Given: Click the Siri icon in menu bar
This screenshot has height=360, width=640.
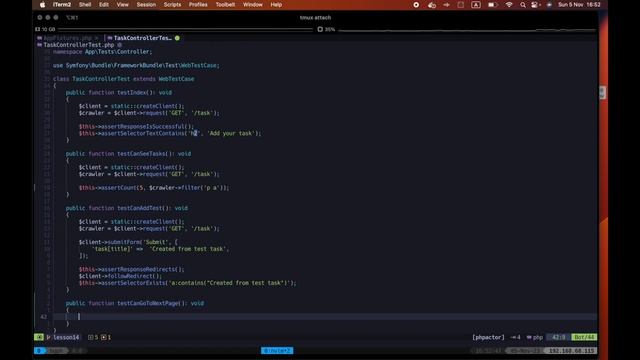Looking at the screenshot, I should 549,5.
